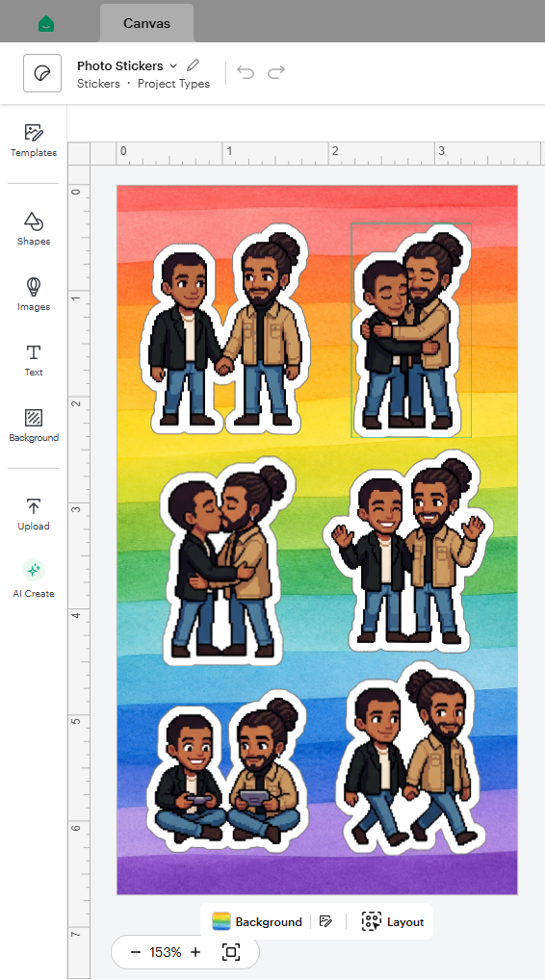The image size is (545, 980).
Task: Open the Images panel
Action: pos(33,295)
